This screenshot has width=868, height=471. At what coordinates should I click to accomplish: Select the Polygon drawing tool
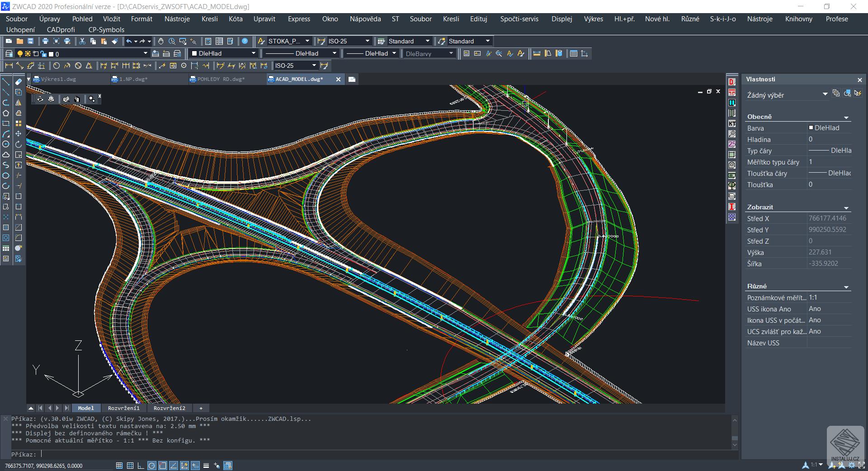point(6,113)
